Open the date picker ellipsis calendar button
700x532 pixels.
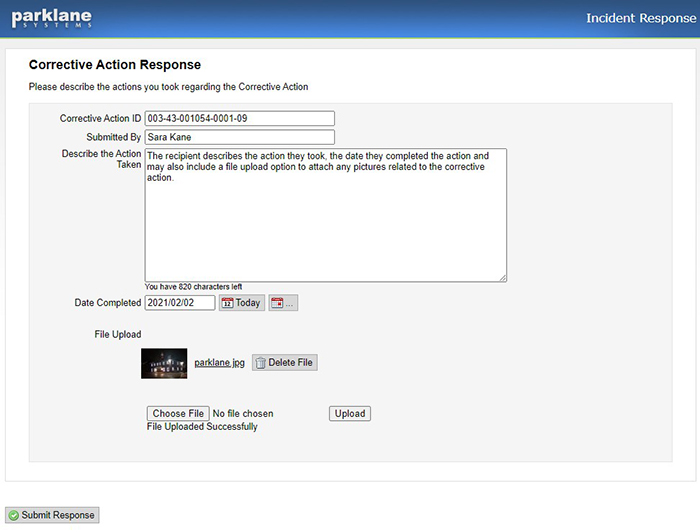283,303
